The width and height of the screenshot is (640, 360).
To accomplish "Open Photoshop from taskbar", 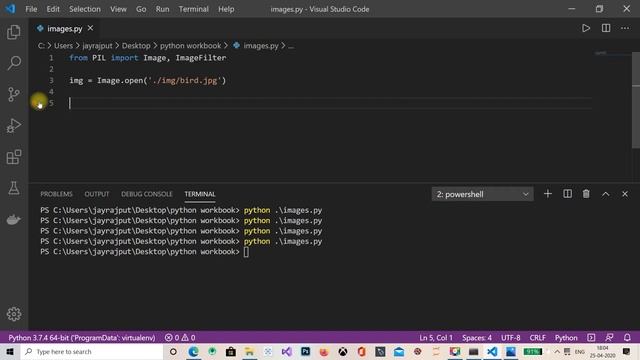I will 305,351.
